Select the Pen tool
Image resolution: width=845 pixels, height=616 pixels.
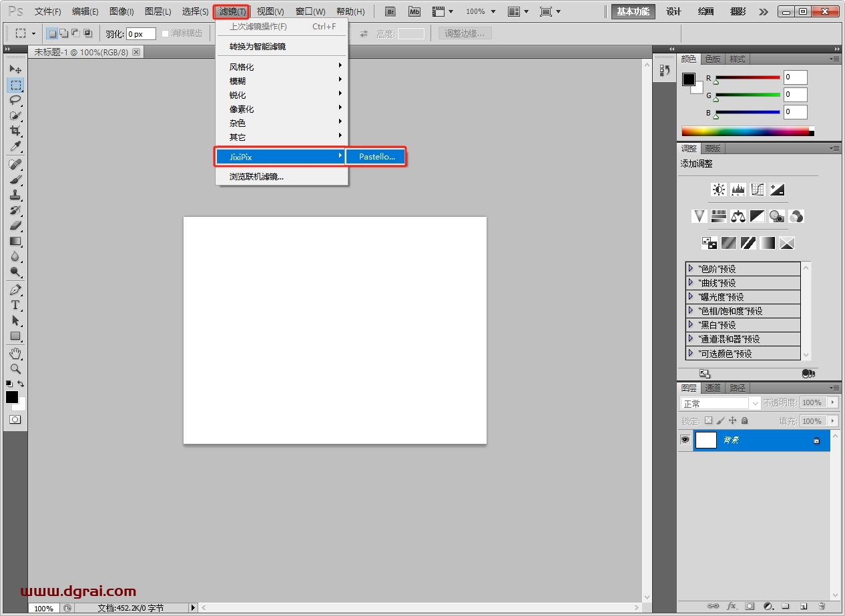pyautogui.click(x=15, y=290)
